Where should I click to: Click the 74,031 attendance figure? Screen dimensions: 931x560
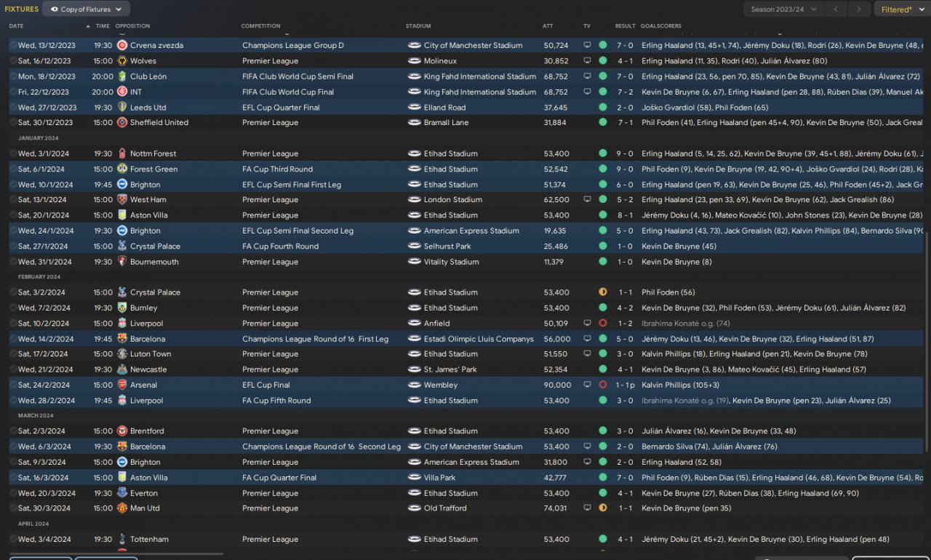pyautogui.click(x=555, y=508)
